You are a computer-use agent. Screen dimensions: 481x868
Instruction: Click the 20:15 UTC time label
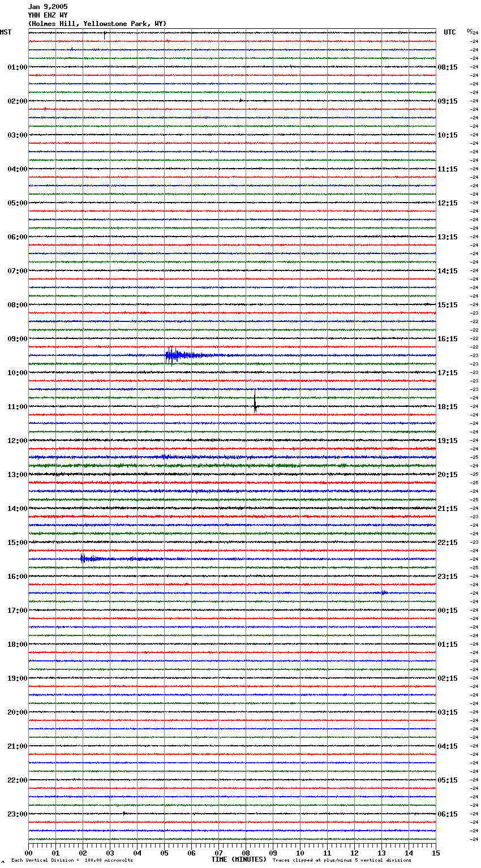tap(448, 475)
